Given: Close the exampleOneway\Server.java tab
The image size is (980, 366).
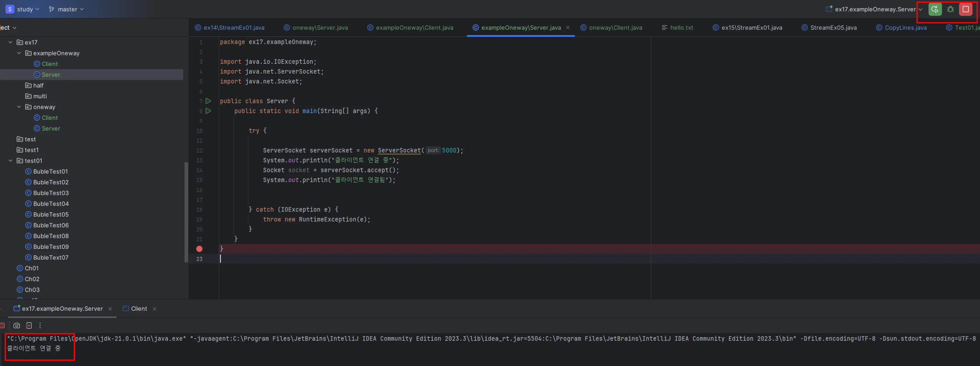Looking at the screenshot, I should point(568,28).
